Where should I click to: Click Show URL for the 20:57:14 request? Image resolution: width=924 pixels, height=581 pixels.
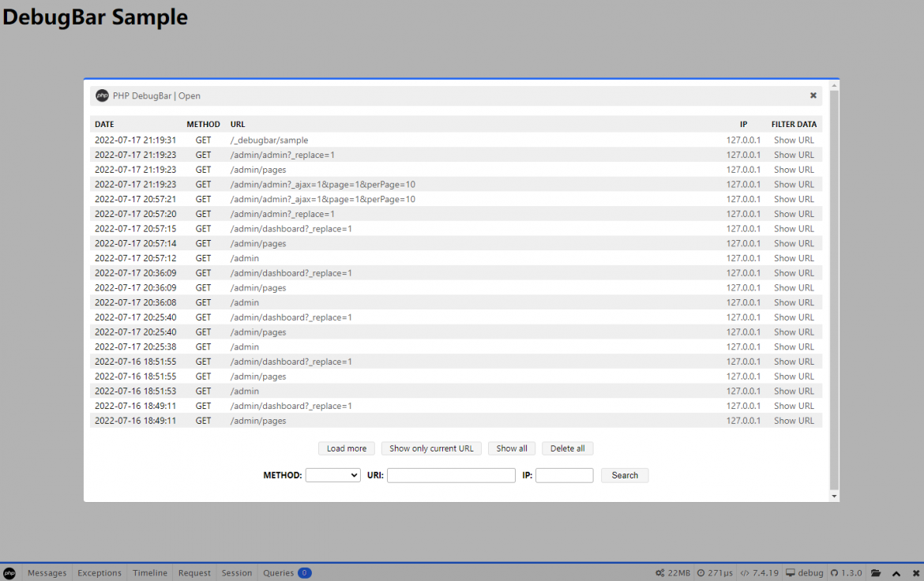794,243
